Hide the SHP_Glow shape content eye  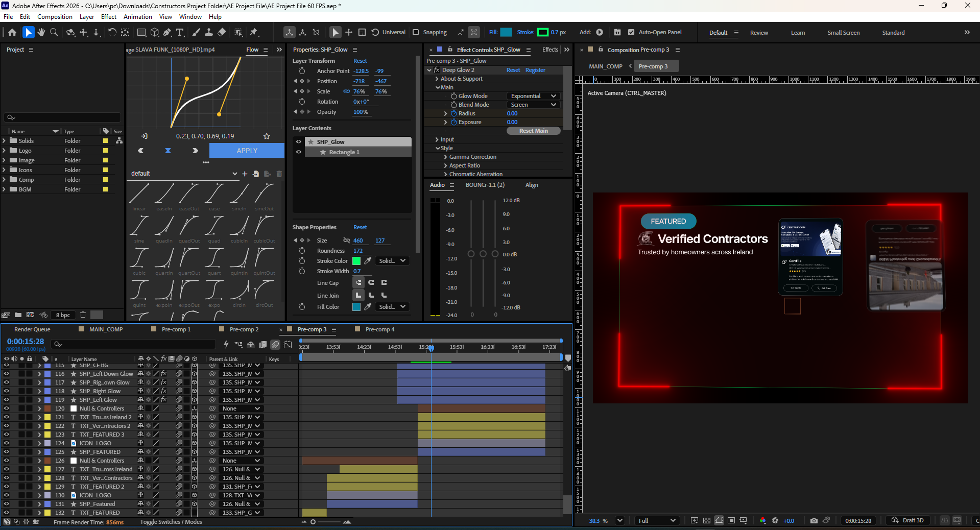tap(299, 142)
